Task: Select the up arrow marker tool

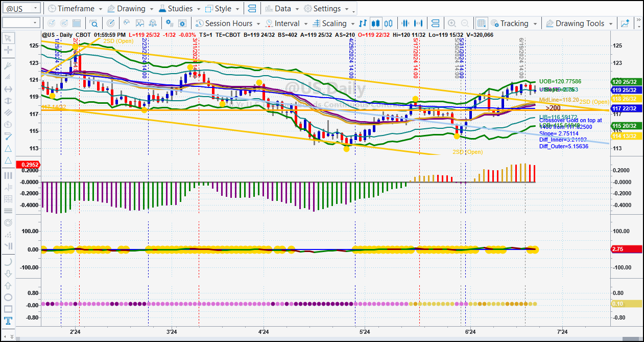Action: click(8, 285)
